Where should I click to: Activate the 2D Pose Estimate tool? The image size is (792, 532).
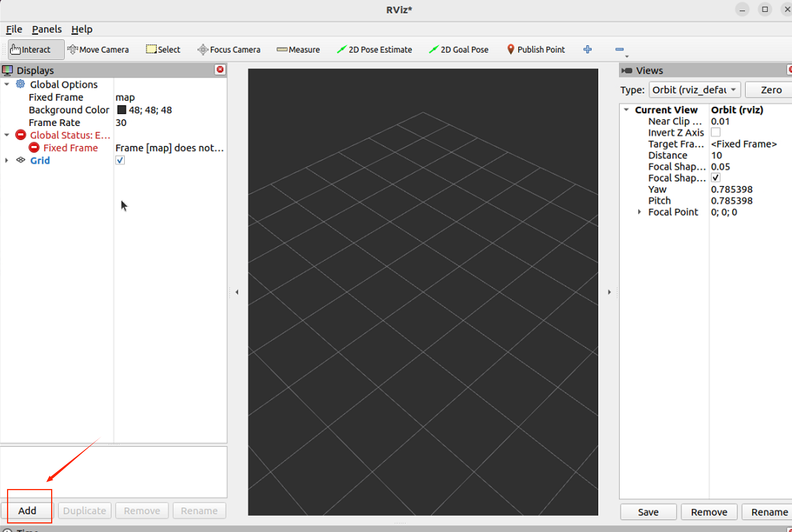click(x=375, y=50)
